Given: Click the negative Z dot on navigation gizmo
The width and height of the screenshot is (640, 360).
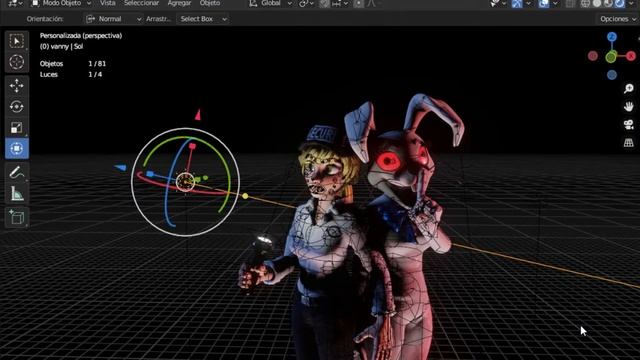Looking at the screenshot, I should 611,75.
